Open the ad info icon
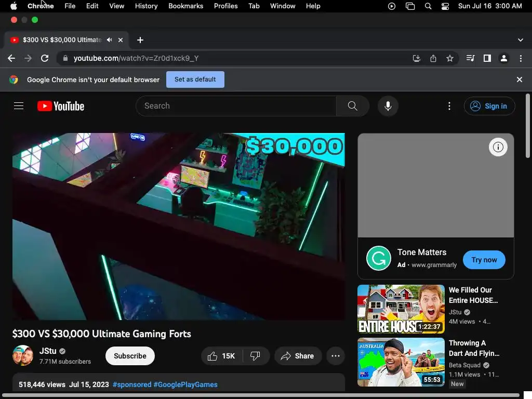 click(x=498, y=147)
